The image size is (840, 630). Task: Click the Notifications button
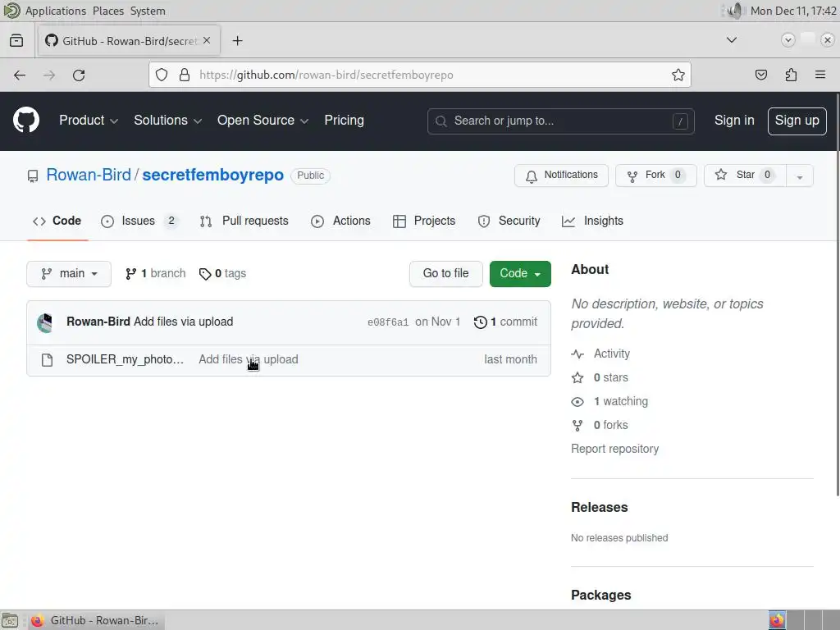coord(561,176)
